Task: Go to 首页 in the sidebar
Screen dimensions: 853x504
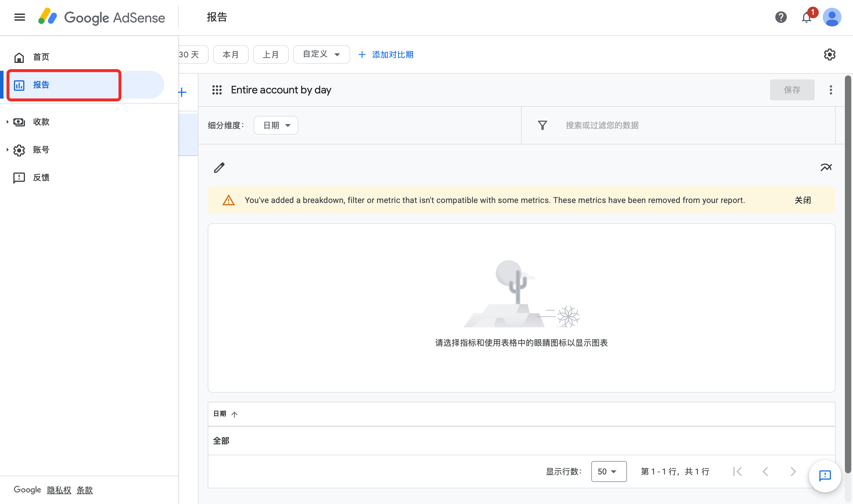Action: (41, 57)
